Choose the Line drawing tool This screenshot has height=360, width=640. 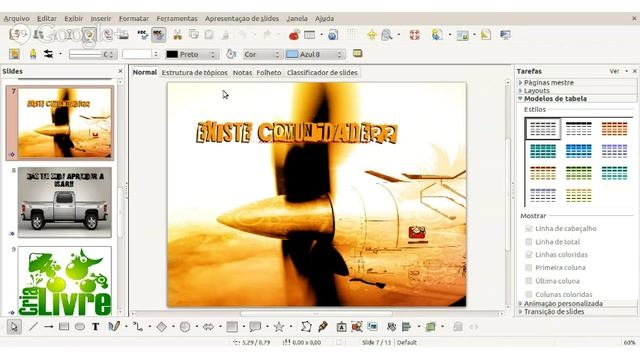click(x=33, y=327)
